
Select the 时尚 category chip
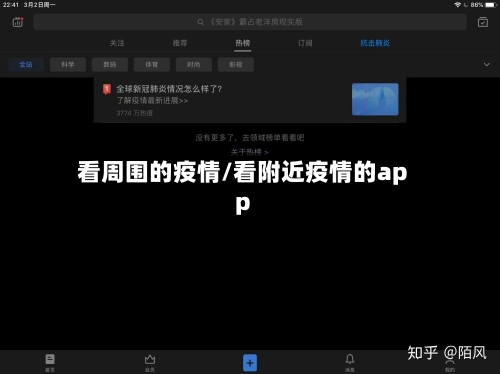pos(194,64)
